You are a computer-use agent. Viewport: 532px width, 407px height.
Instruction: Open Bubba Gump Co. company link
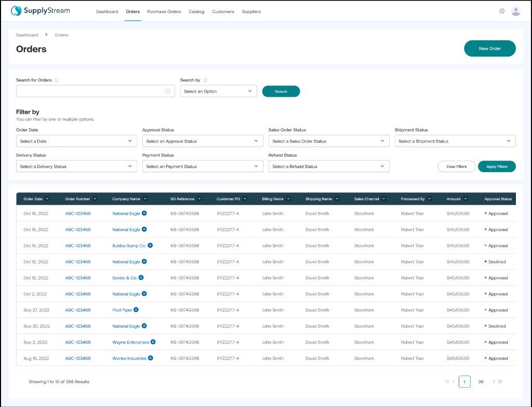coord(129,245)
